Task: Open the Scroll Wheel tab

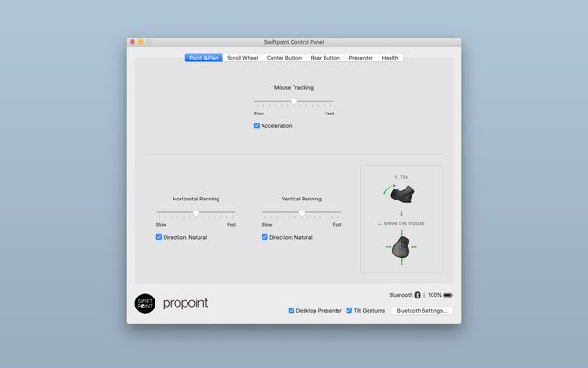Action: pyautogui.click(x=242, y=58)
